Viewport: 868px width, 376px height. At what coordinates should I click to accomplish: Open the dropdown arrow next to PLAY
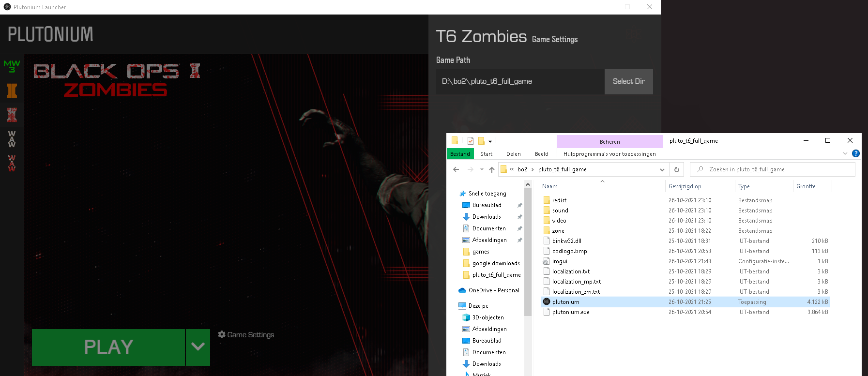(x=198, y=347)
